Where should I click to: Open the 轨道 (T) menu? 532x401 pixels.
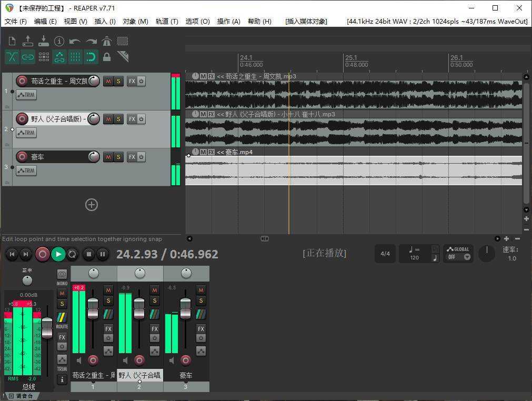pos(167,22)
